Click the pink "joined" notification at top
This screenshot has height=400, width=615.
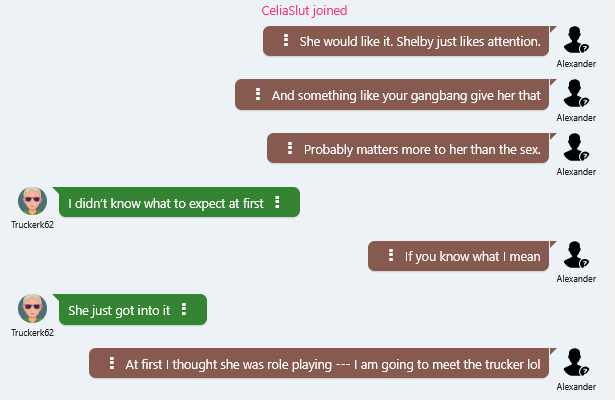(x=304, y=11)
